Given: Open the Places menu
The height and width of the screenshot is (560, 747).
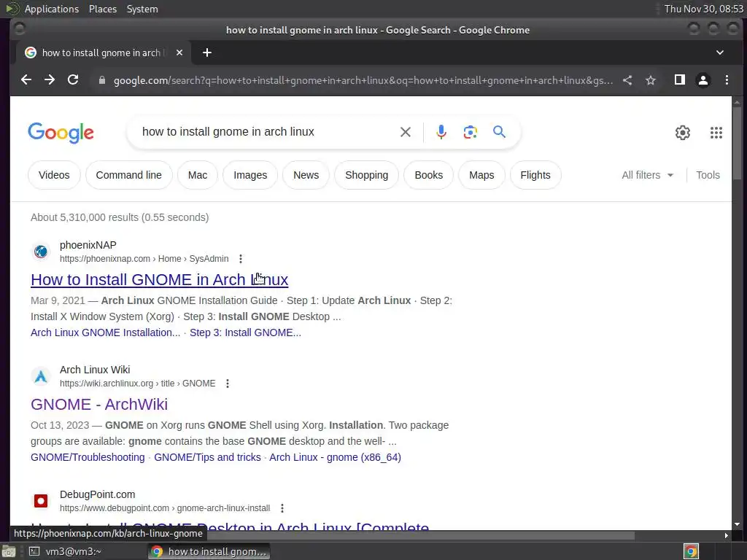Looking at the screenshot, I should 103,9.
